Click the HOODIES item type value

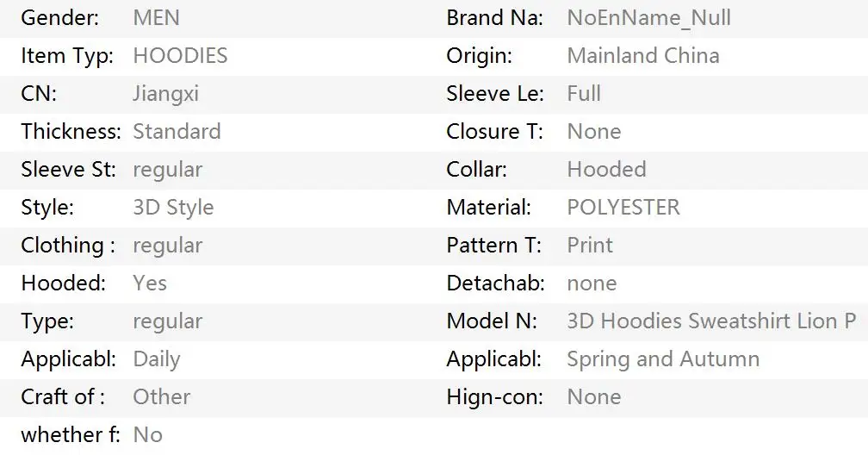click(180, 56)
